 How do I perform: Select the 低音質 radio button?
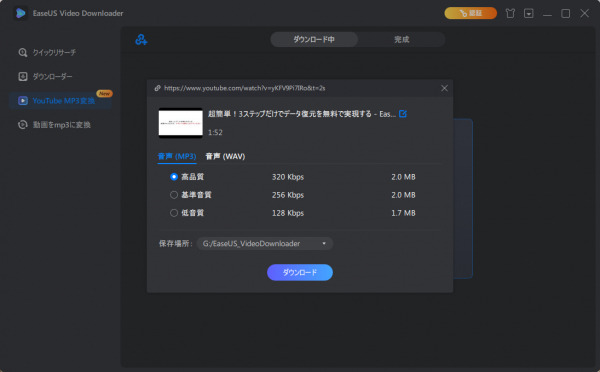click(x=174, y=213)
